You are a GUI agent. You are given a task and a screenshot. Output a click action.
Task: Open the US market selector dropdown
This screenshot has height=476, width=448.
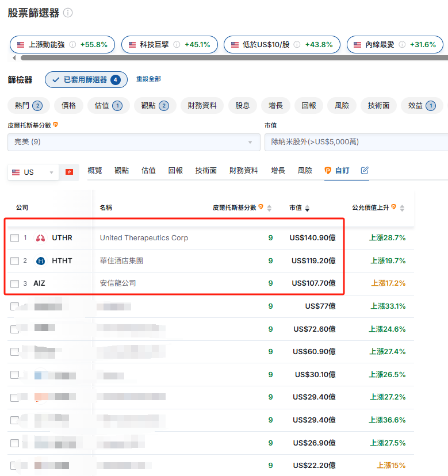pos(33,172)
